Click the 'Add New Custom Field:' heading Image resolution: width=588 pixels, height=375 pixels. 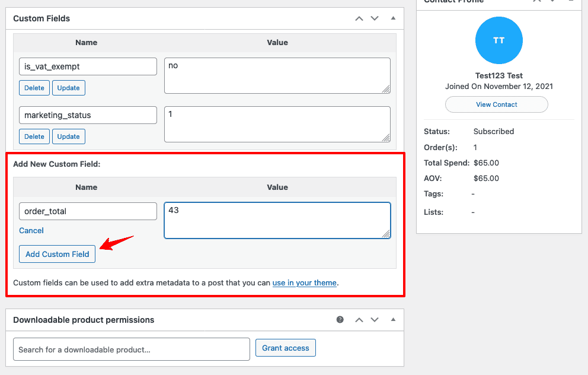click(x=57, y=164)
